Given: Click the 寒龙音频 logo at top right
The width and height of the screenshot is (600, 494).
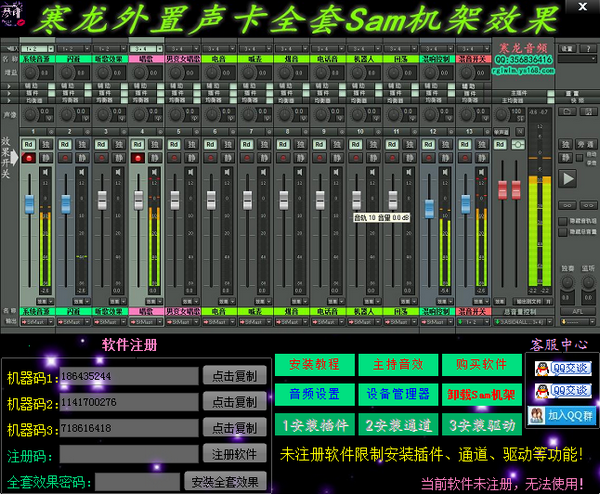Looking at the screenshot, I should (x=525, y=48).
